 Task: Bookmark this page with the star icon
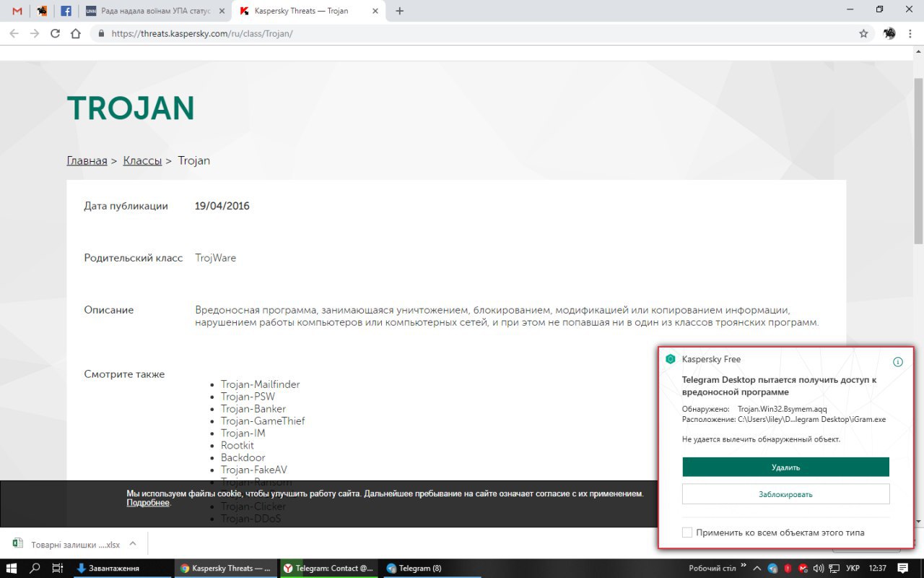(x=863, y=33)
